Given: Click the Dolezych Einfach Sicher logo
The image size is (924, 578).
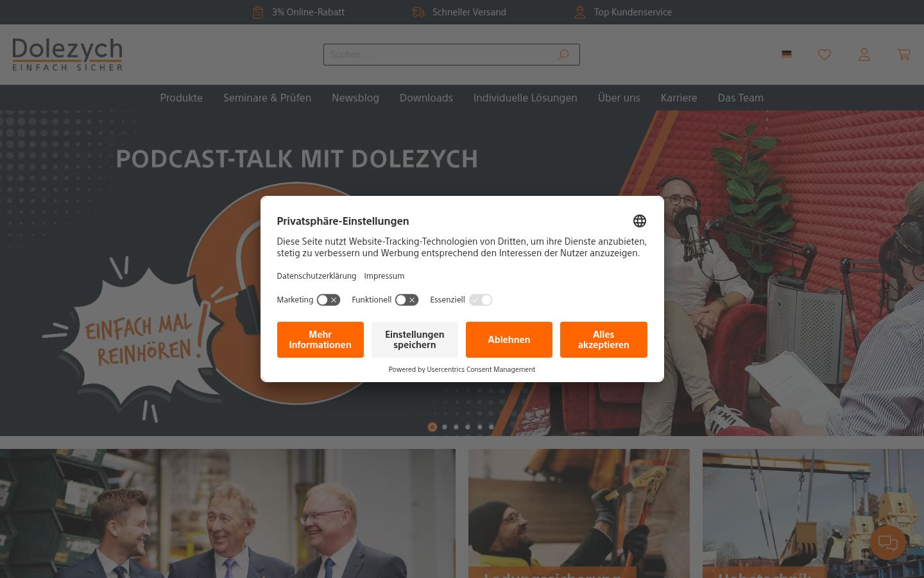Looking at the screenshot, I should coord(67,55).
